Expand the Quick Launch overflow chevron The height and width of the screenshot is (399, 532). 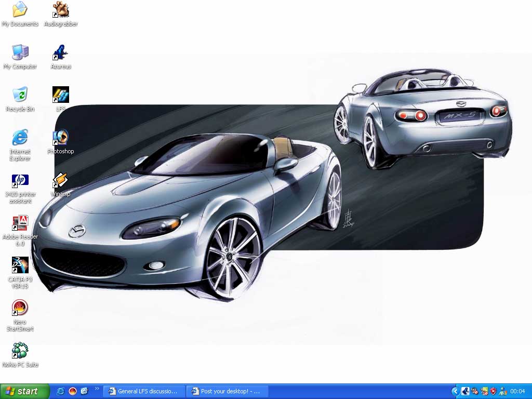coord(97,389)
